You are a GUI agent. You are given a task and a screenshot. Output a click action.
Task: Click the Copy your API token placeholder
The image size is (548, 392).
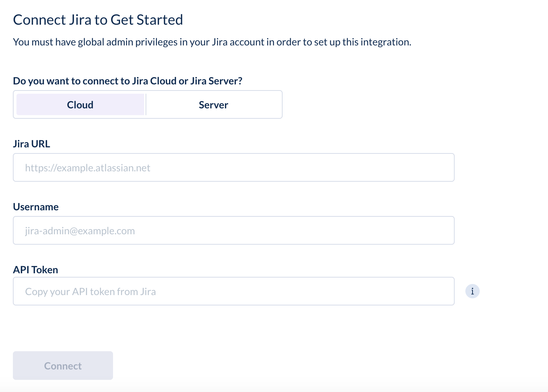(x=90, y=291)
